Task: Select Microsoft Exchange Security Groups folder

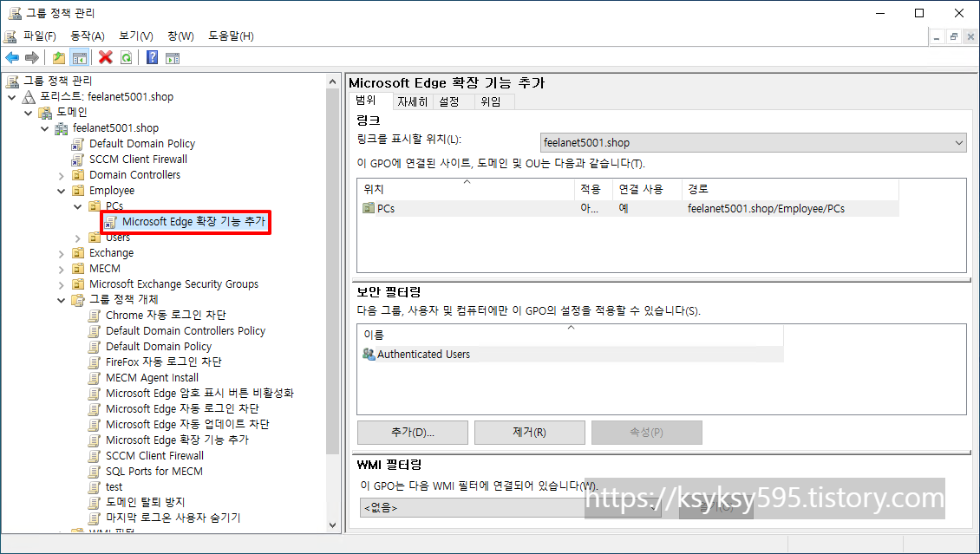Action: (x=173, y=284)
